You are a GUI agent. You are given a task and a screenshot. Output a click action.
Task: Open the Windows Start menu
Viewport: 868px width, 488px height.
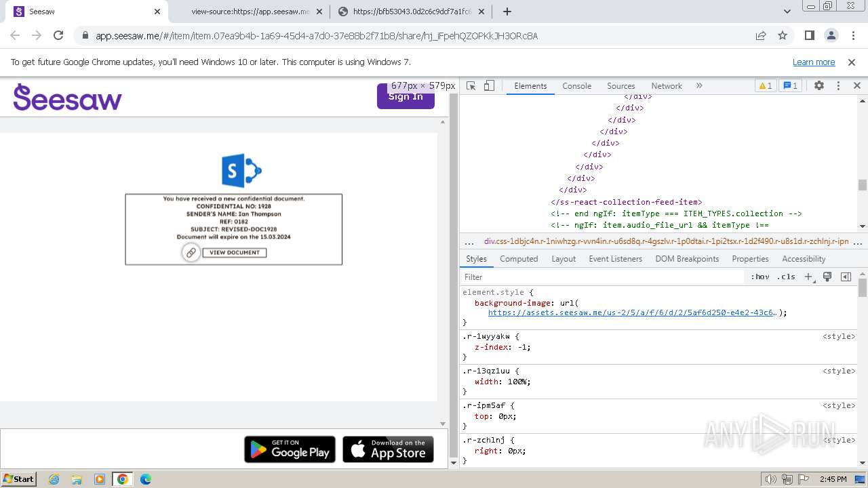point(19,479)
